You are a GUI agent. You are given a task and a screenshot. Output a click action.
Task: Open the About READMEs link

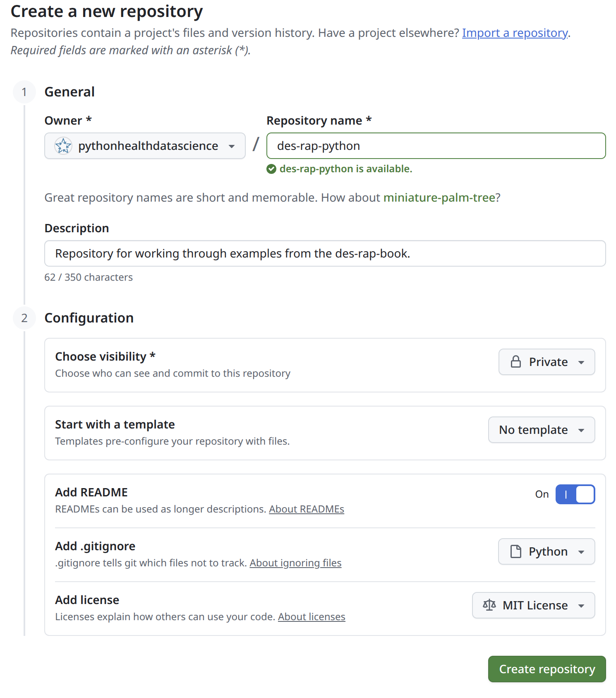(x=307, y=509)
